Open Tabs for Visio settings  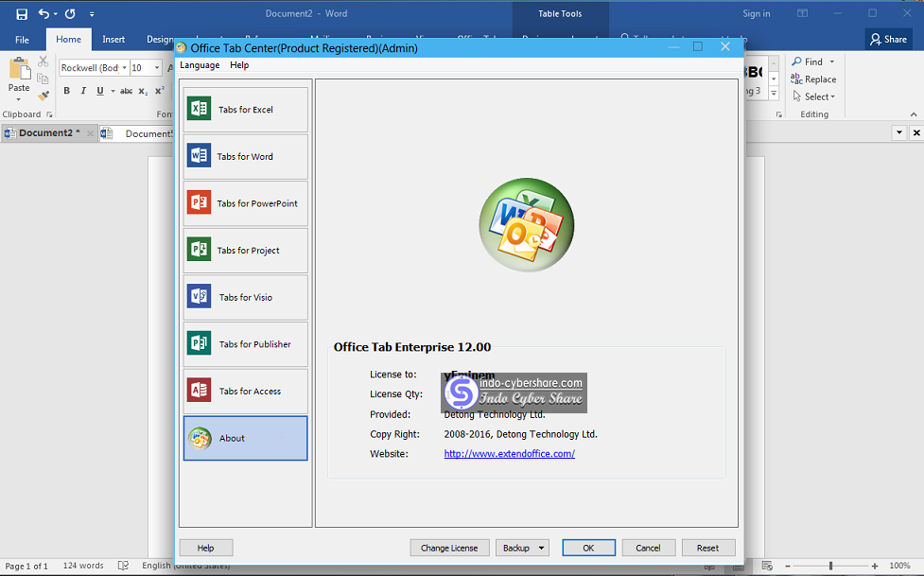[x=245, y=297]
